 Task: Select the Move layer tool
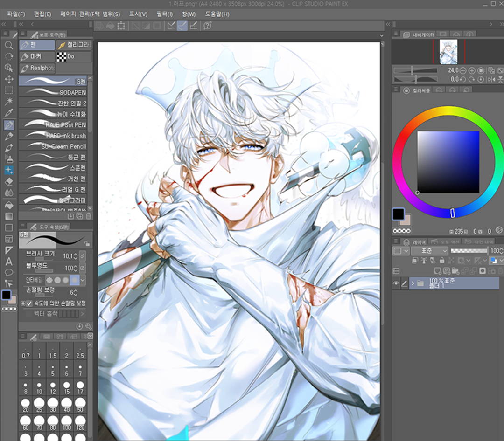(x=9, y=79)
